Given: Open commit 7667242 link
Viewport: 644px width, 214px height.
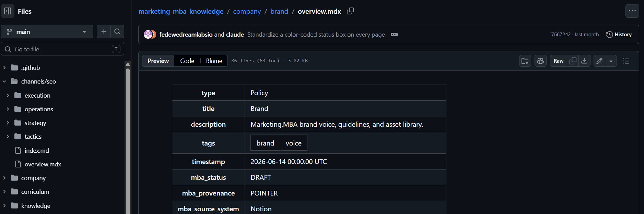Looking at the screenshot, I should coord(561,35).
